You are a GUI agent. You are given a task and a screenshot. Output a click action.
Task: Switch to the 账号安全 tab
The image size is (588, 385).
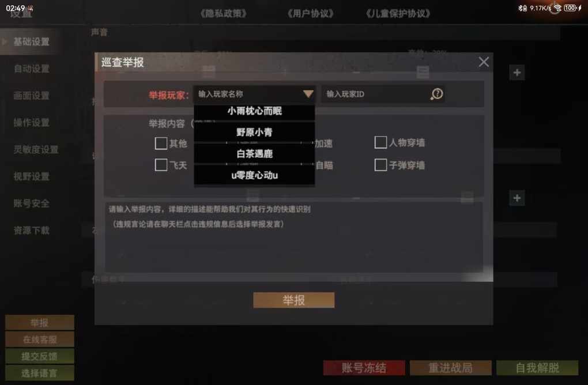click(x=32, y=203)
